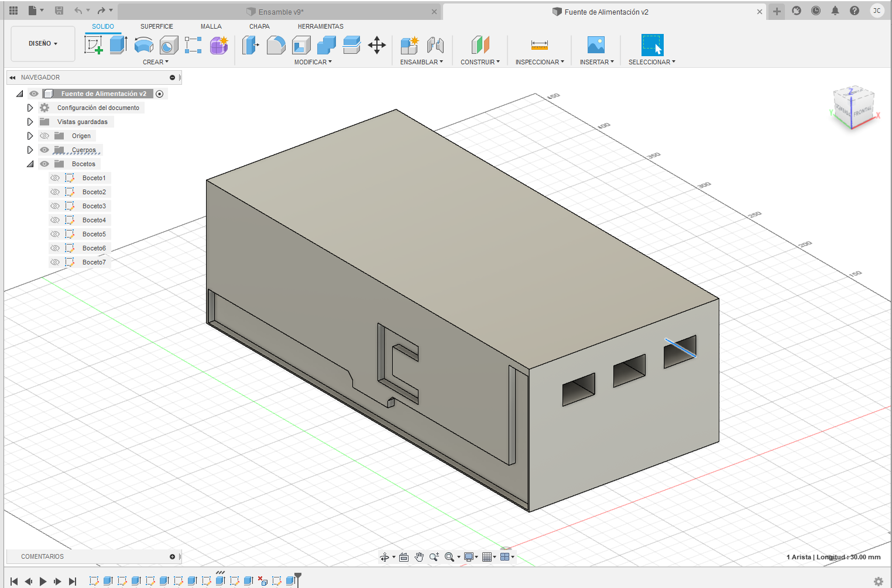The image size is (892, 588).
Task: Hide the Cuerpos folder
Action: pos(44,150)
